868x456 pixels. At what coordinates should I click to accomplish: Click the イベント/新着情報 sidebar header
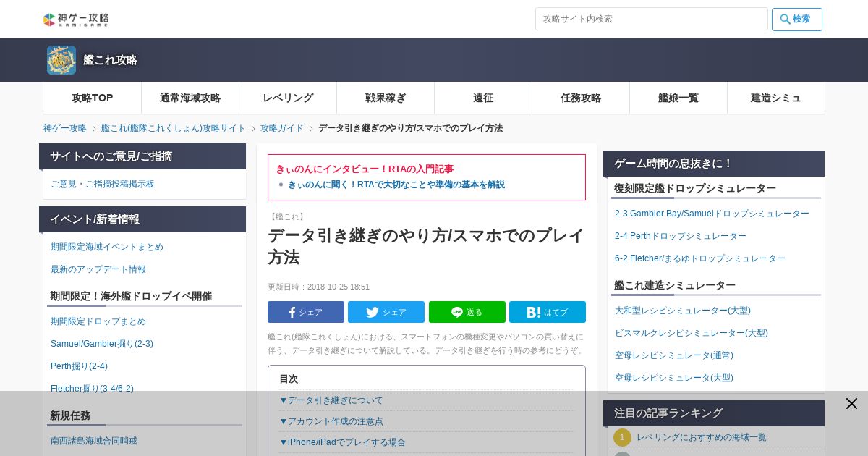point(142,219)
